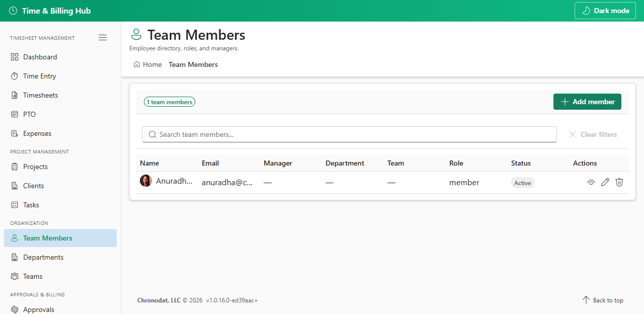Toggle Dark mode button
The height and width of the screenshot is (314, 644).
tap(605, 11)
